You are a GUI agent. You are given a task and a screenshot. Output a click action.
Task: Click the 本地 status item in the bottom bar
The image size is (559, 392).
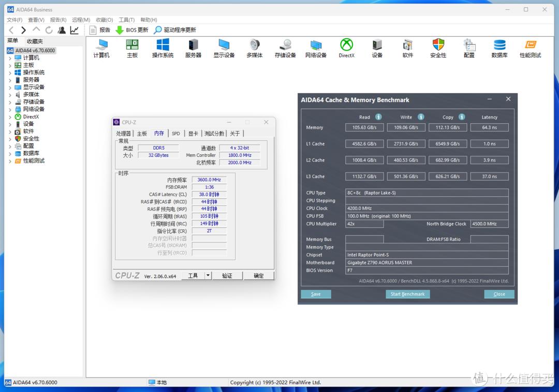click(x=158, y=382)
